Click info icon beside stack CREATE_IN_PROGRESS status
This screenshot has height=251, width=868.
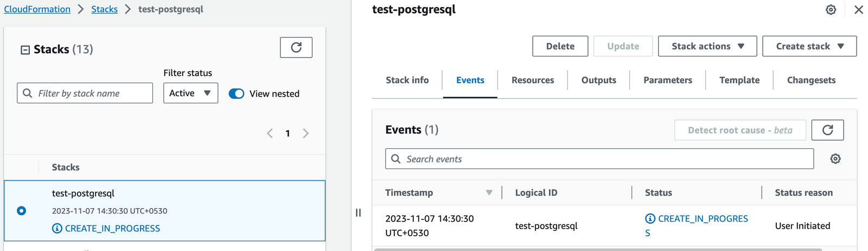coord(57,228)
